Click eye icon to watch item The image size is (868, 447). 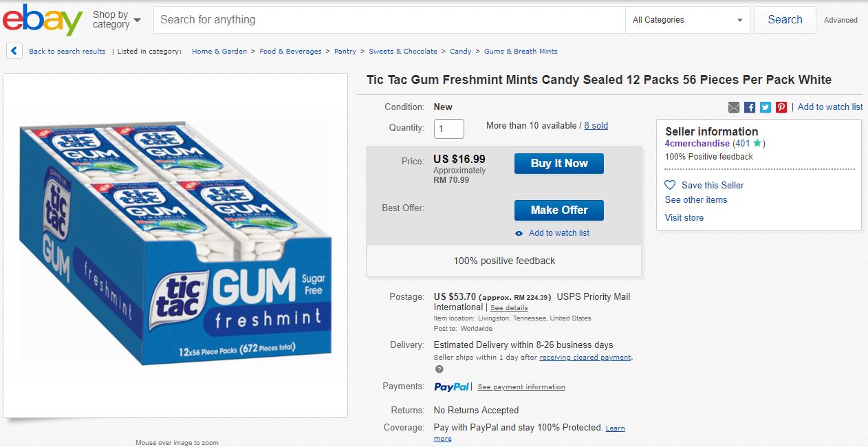click(519, 234)
